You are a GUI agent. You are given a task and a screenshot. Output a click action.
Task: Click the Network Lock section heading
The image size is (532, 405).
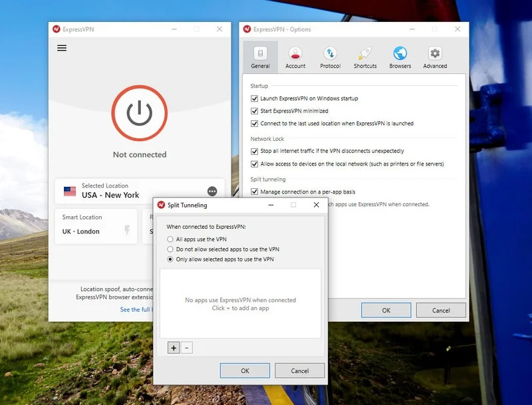coord(267,139)
